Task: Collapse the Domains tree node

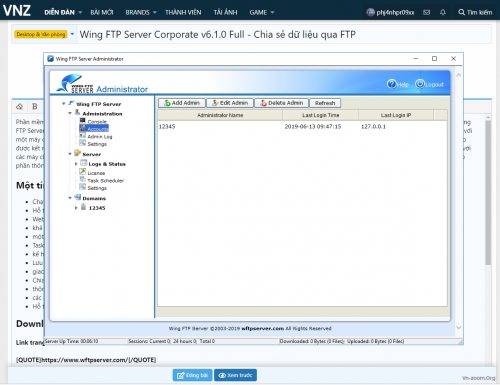Action: tap(70, 198)
